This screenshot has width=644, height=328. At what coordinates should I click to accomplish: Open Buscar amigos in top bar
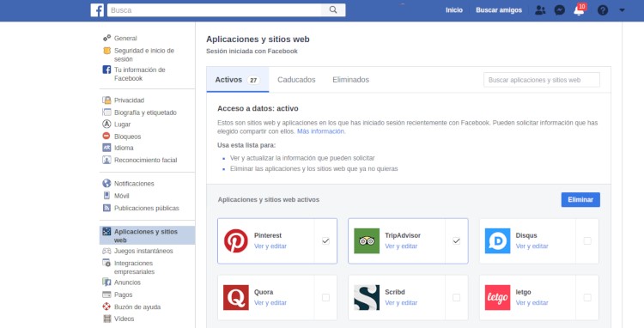[499, 10]
